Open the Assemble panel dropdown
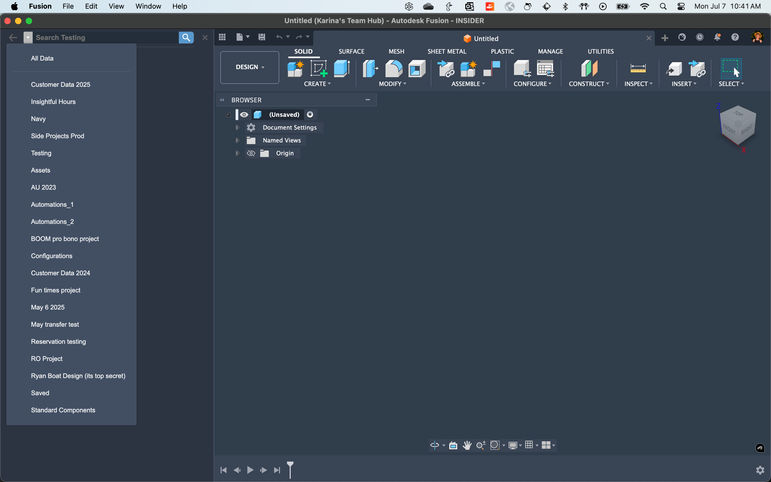Image resolution: width=771 pixels, height=482 pixels. click(468, 84)
